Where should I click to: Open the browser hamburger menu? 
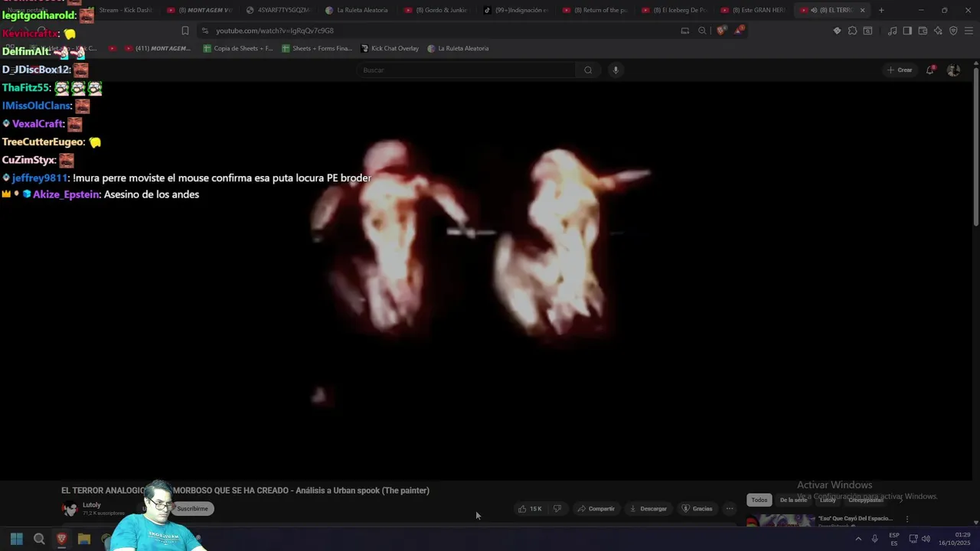pyautogui.click(x=969, y=31)
